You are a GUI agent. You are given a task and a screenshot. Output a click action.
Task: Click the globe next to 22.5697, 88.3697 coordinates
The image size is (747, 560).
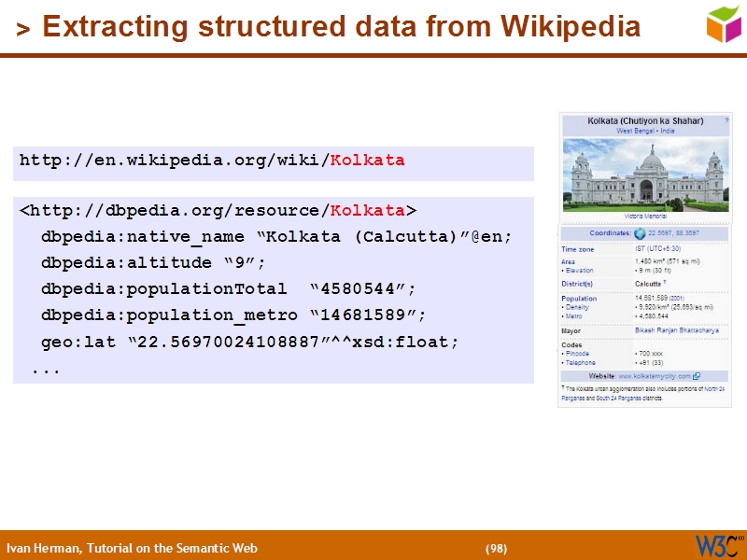click(638, 232)
